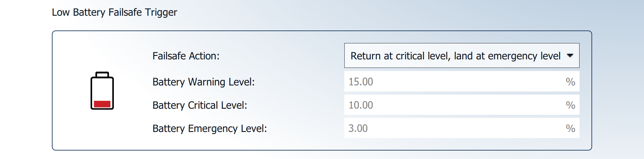
Task: Click the 3.00 emergency level value
Action: point(358,128)
